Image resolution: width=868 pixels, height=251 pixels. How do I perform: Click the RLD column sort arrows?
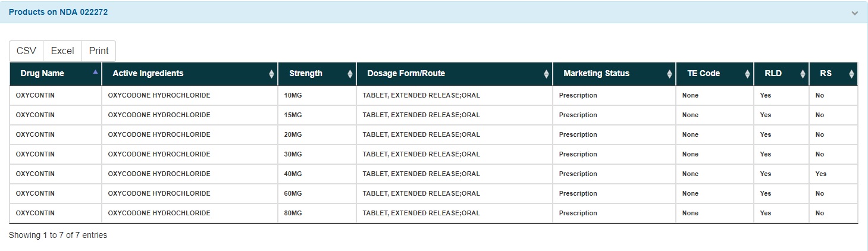[x=801, y=74]
